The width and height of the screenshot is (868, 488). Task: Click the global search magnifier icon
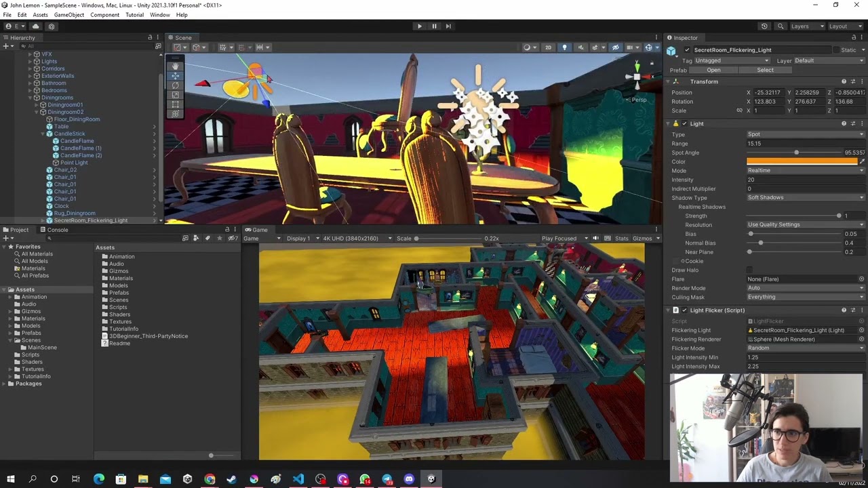(781, 26)
